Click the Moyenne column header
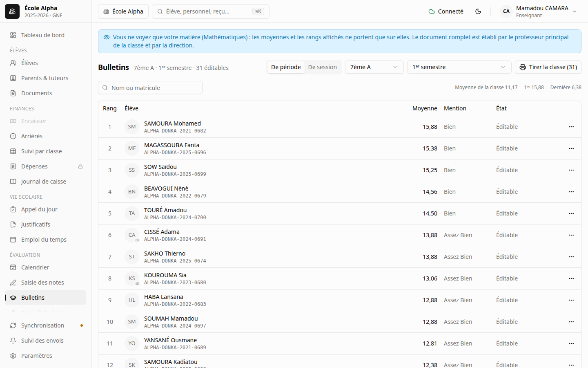The width and height of the screenshot is (588, 368). coord(425,108)
